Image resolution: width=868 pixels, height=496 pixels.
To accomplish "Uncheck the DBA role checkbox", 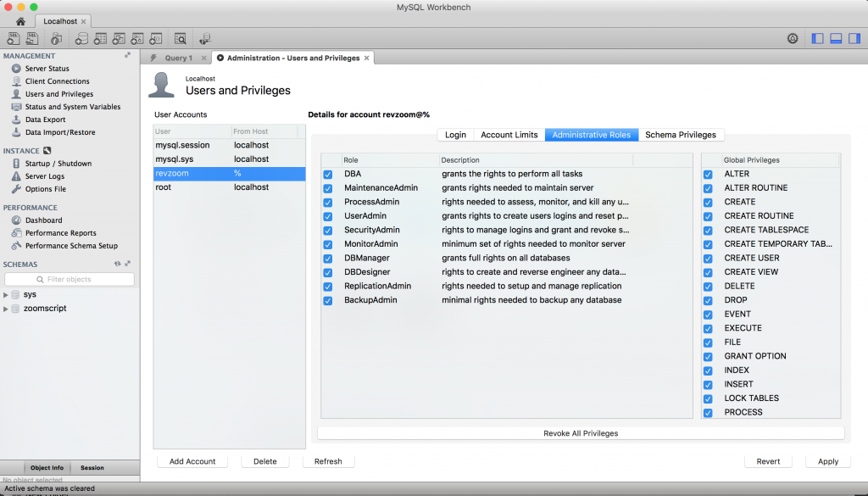I will [328, 175].
